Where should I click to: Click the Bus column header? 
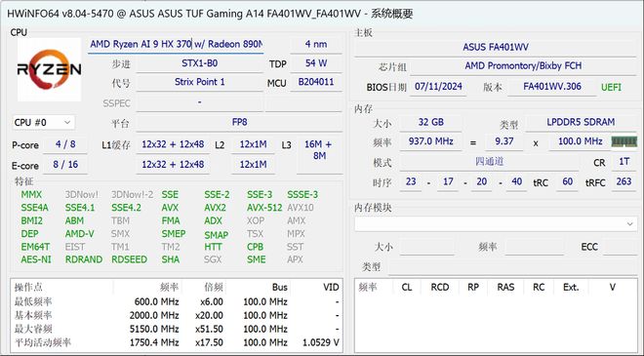click(x=280, y=288)
